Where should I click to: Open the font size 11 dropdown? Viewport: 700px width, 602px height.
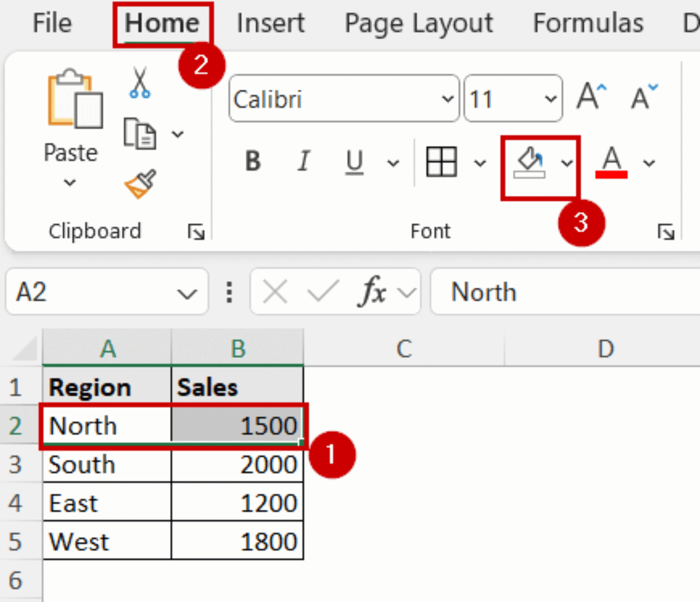(551, 98)
